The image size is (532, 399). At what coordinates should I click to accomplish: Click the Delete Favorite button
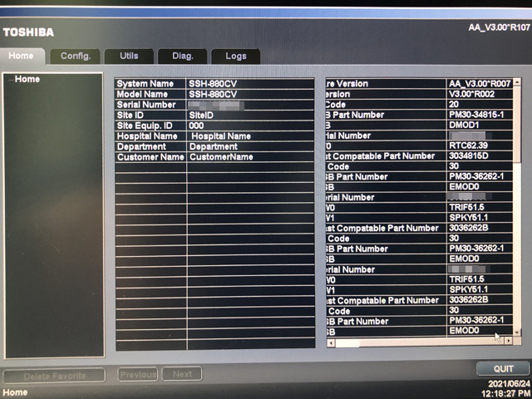click(x=54, y=376)
